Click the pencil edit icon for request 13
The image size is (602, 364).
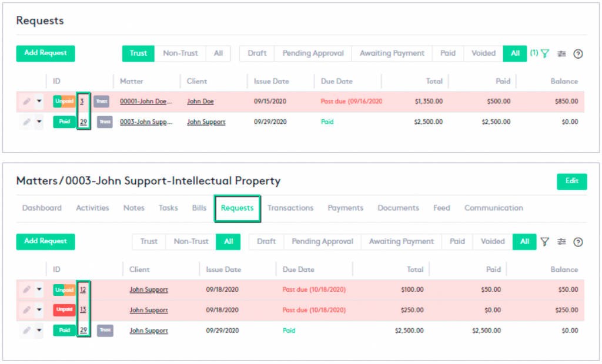coord(26,310)
